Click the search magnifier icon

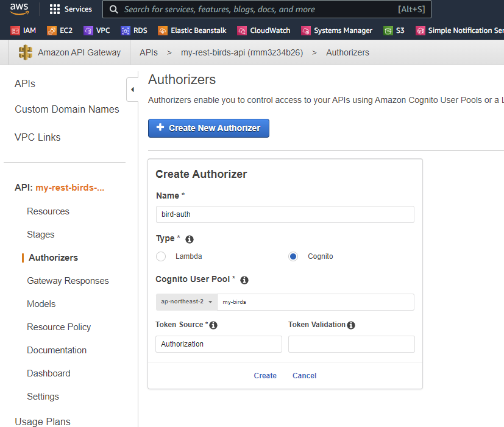[x=113, y=9]
